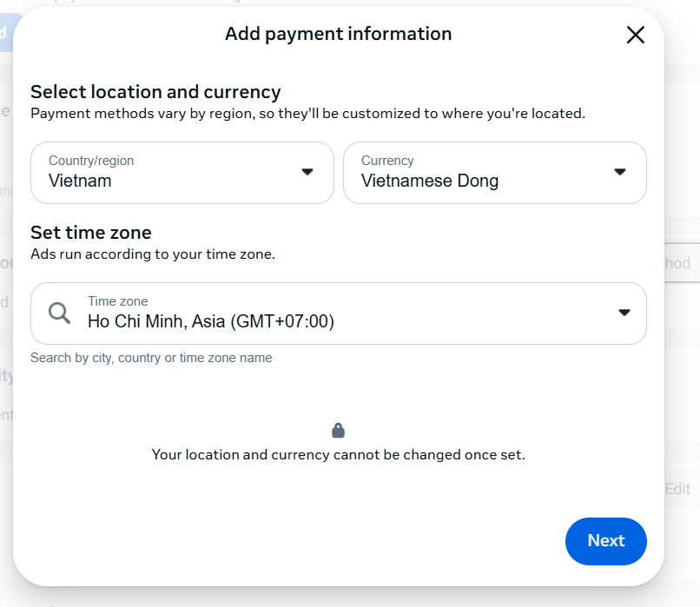Click the Set time zone heading
This screenshot has height=607, width=700.
click(91, 233)
